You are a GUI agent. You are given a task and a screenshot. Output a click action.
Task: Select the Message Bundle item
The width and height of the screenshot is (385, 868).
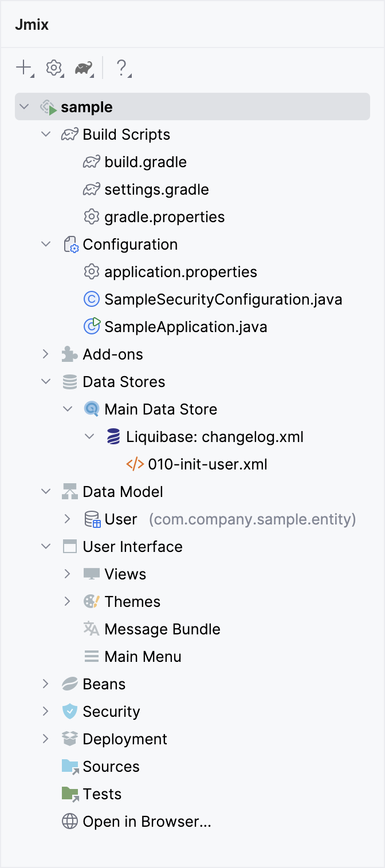coord(162,629)
